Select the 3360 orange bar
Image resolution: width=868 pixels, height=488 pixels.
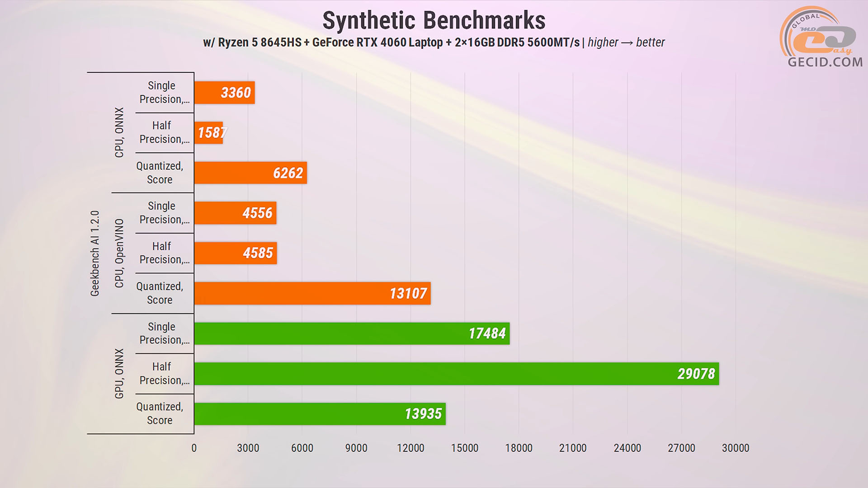coord(225,93)
